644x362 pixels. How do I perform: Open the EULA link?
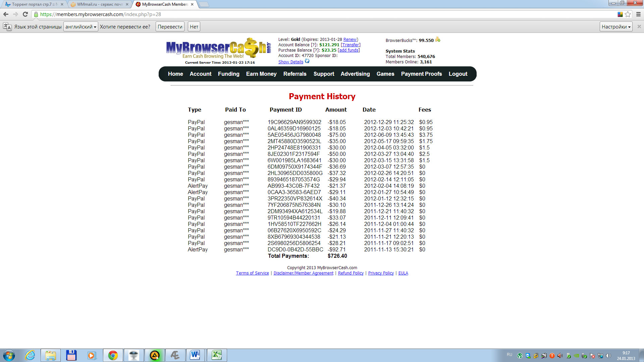pyautogui.click(x=403, y=273)
